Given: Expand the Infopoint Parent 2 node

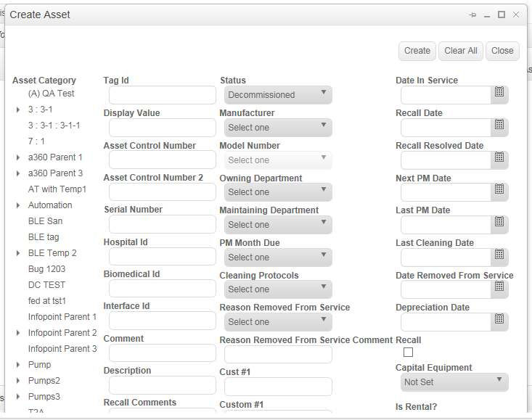Looking at the screenshot, I should [x=18, y=333].
